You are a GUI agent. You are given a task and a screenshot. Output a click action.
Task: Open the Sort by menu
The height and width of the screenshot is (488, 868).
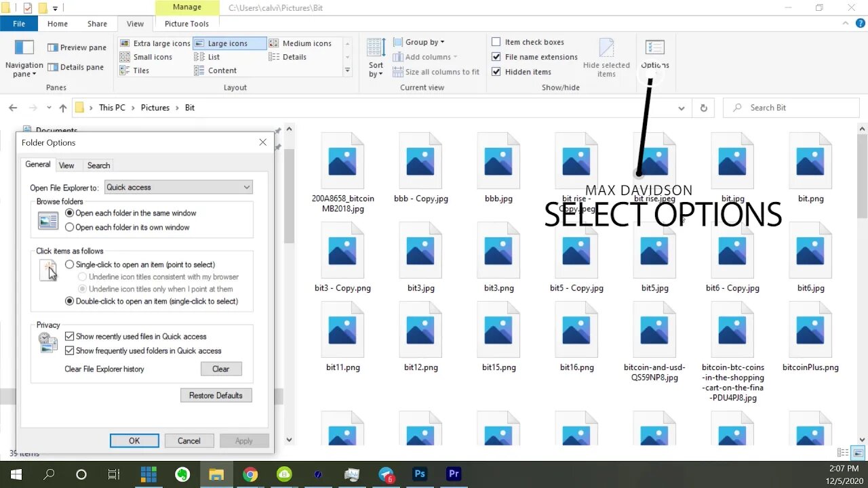376,58
